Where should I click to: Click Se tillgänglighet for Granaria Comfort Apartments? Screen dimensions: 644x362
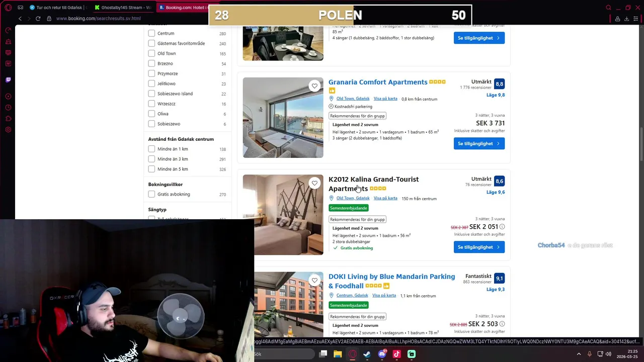(479, 143)
